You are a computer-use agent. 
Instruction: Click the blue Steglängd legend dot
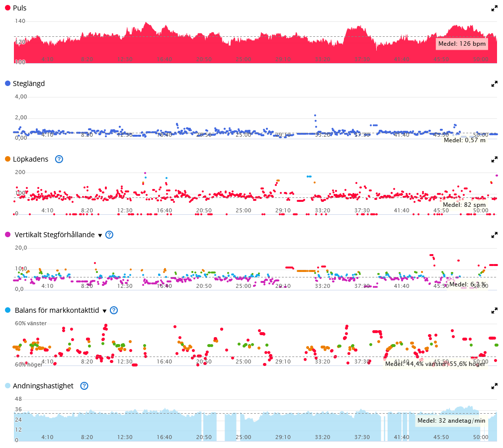pos(7,84)
